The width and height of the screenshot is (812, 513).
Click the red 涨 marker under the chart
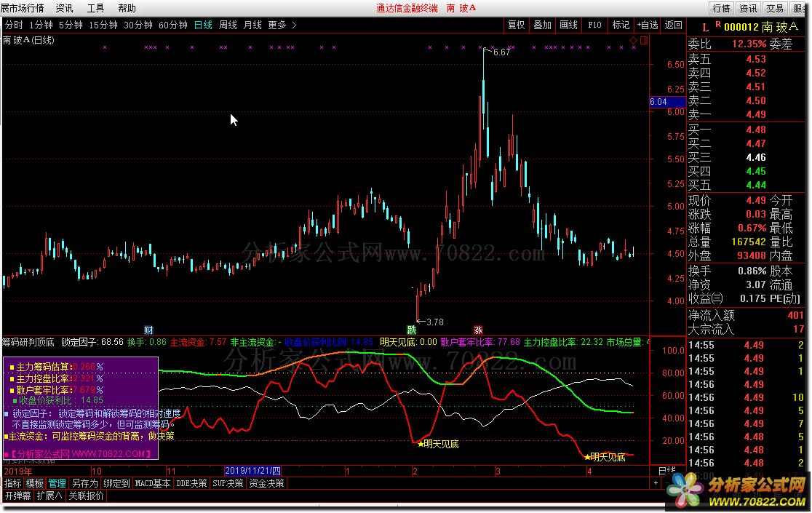click(478, 330)
